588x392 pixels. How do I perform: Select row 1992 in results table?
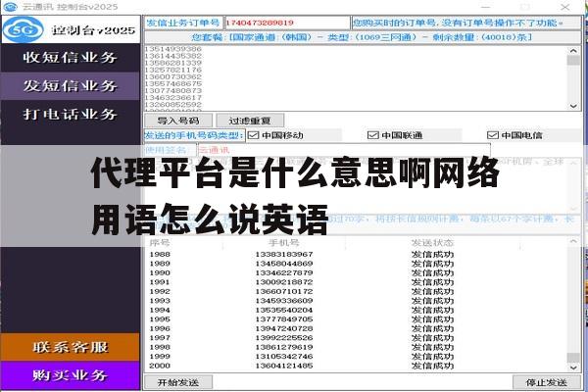click(356, 291)
